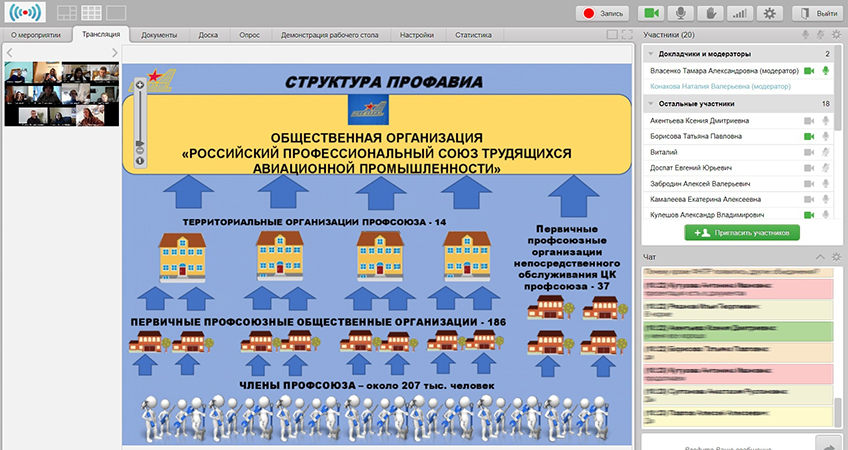Screen dimensions: 848x450
Task: Collapse the Докладчики и модераторы group
Action: pyautogui.click(x=650, y=54)
